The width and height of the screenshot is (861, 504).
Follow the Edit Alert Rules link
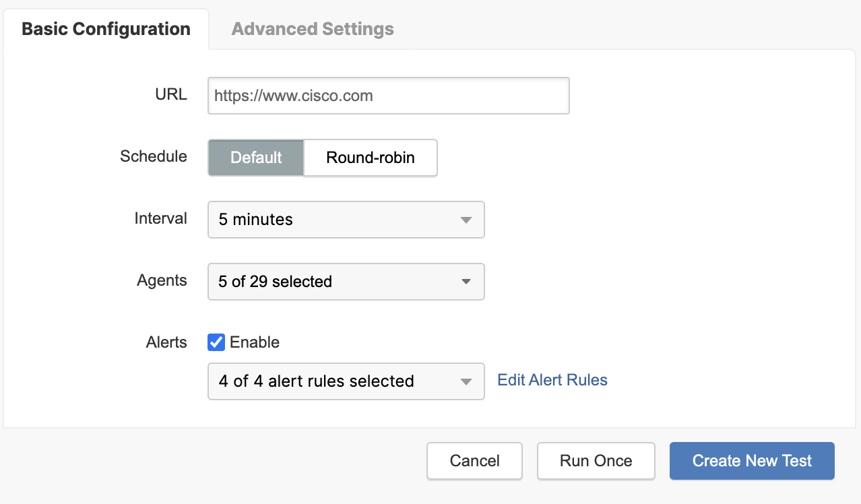pos(552,380)
